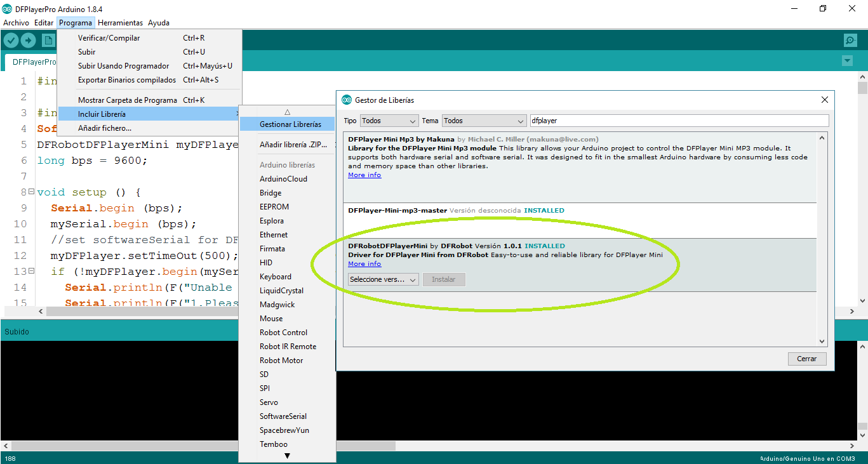Click the Upload arrow toolbar icon

29,41
